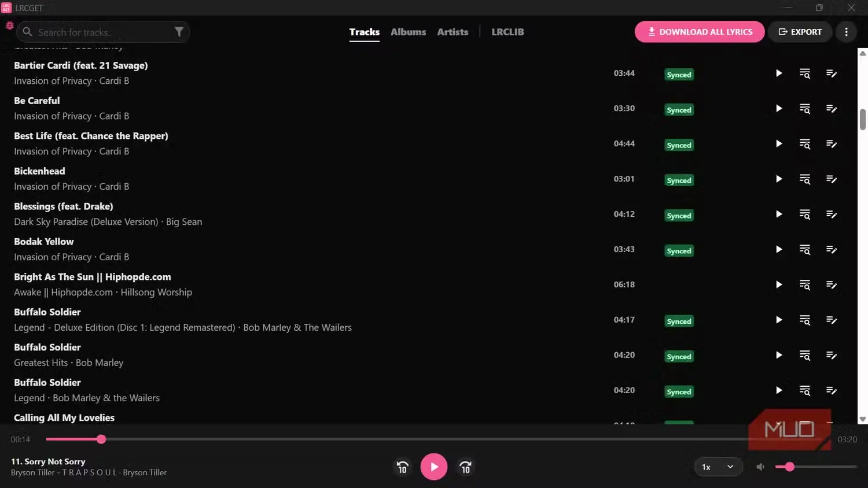The height and width of the screenshot is (488, 868).
Task: Click the Synced badge for Bodak Yellow
Action: [x=679, y=251]
